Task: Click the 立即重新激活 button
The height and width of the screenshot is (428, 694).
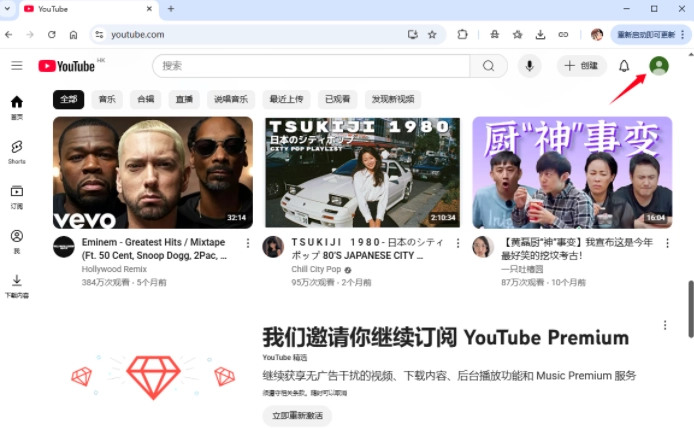Action: [x=296, y=416]
